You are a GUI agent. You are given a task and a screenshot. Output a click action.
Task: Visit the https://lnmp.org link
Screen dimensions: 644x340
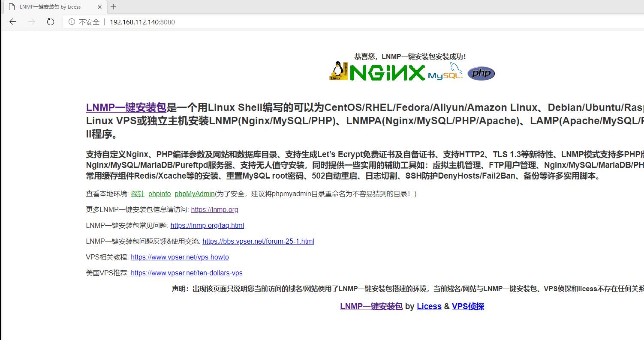(214, 210)
